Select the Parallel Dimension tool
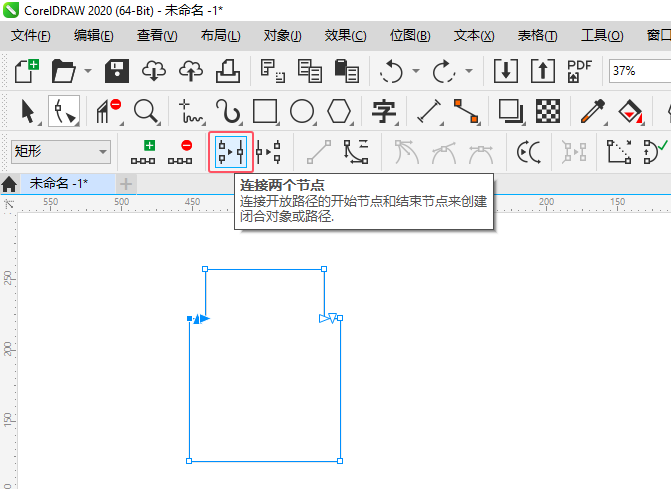This screenshot has height=489, width=671. [x=429, y=111]
